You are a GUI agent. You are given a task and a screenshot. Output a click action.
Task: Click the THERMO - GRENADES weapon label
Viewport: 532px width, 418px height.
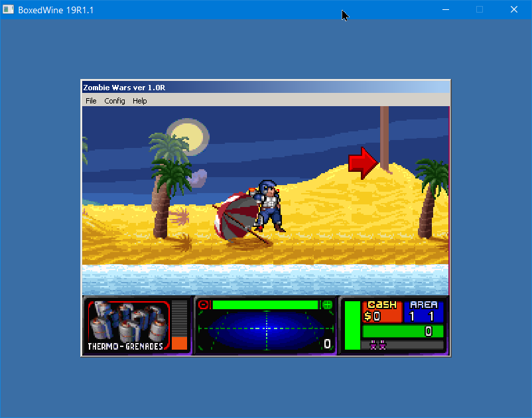(125, 346)
